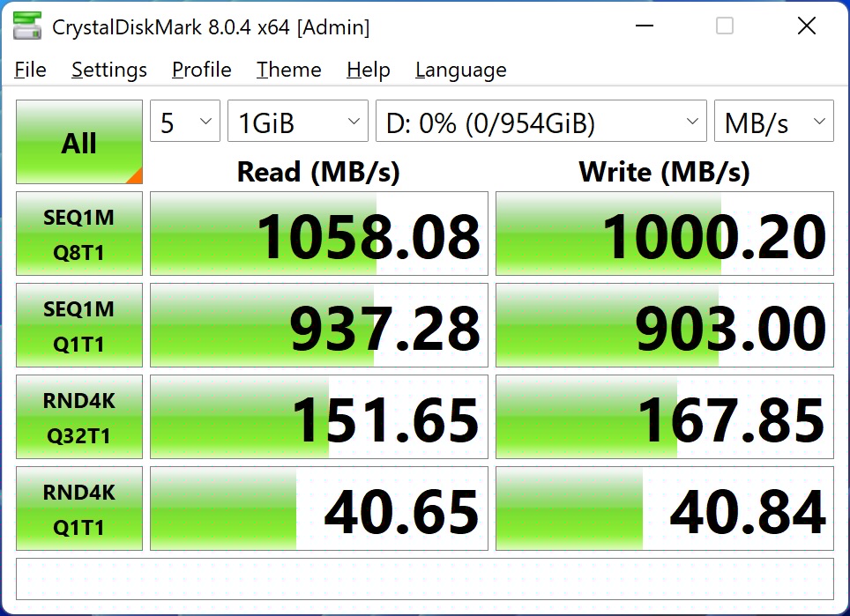Click the CrystalDiskMark app icon in title bar
This screenshot has height=616, width=850.
(x=27, y=26)
